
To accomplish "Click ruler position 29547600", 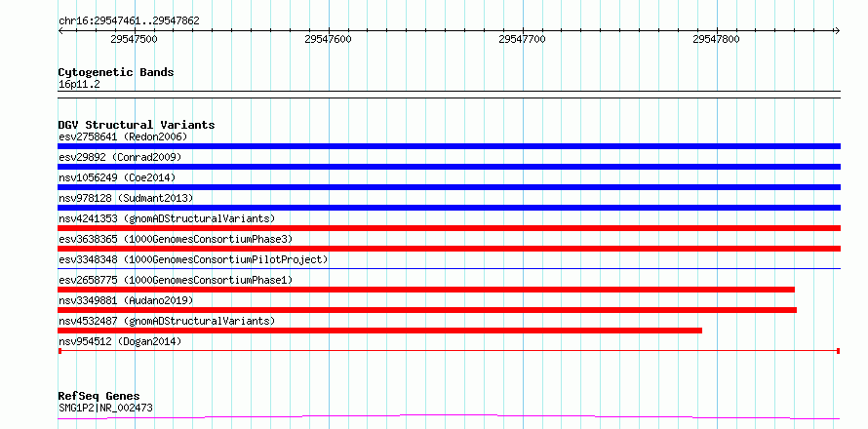I will click(329, 39).
